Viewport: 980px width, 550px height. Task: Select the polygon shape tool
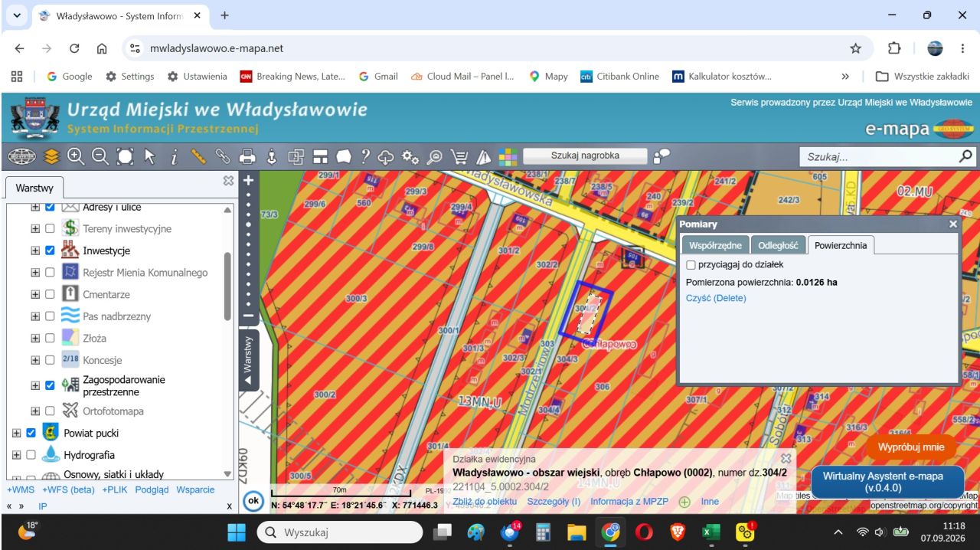click(344, 156)
